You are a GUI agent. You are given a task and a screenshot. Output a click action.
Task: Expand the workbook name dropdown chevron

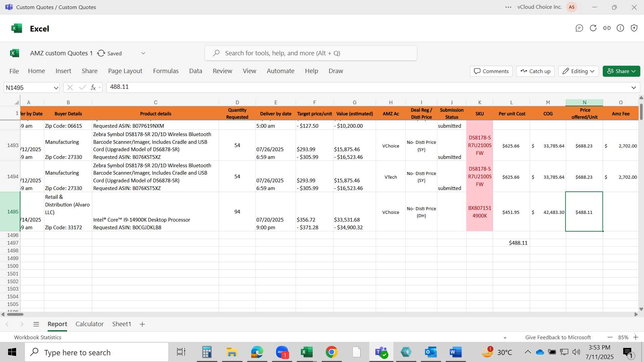click(x=143, y=53)
